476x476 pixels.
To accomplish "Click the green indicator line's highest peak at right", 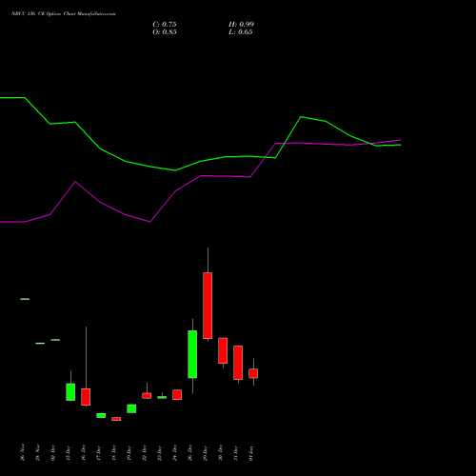I will 301,117.
